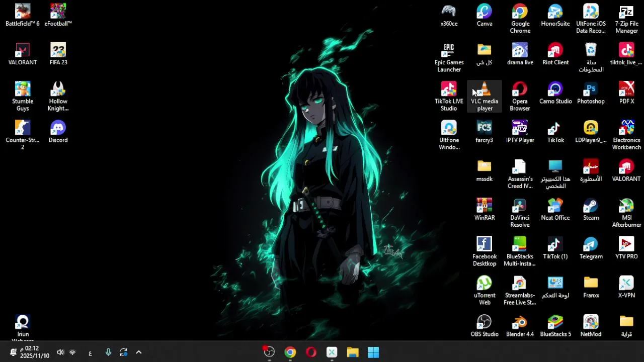Open Facebook Desktop shortcut
Image resolution: width=644 pixels, height=362 pixels.
point(485,251)
